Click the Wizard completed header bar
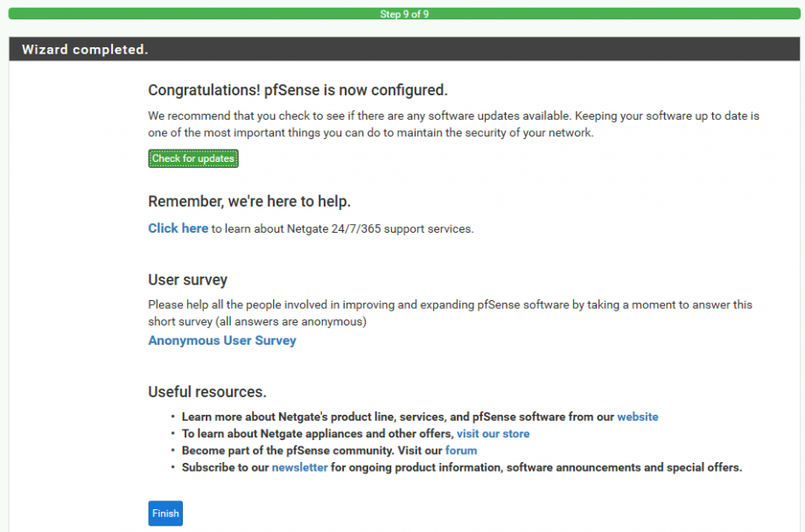The width and height of the screenshot is (805, 532). click(x=404, y=49)
